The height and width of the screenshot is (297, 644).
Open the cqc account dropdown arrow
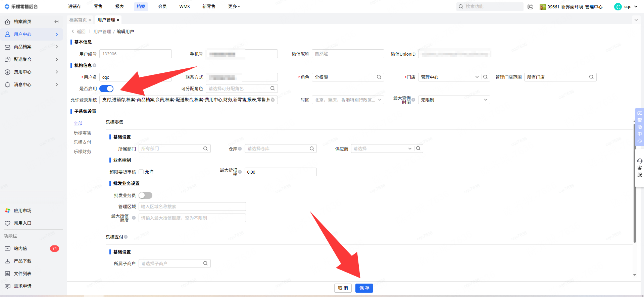(x=636, y=7)
